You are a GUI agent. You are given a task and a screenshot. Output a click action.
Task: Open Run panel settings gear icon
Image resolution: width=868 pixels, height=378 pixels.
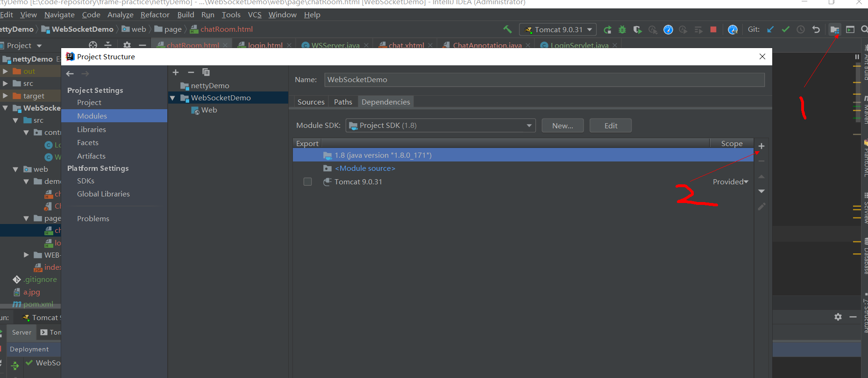838,317
